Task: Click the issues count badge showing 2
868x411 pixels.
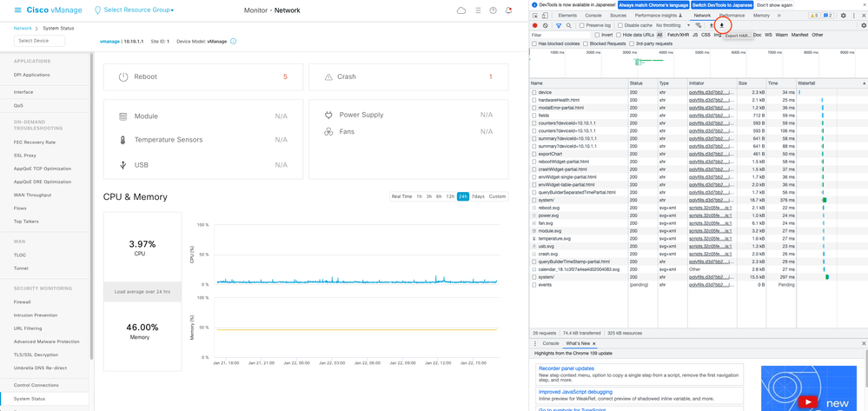Action: click(x=827, y=16)
